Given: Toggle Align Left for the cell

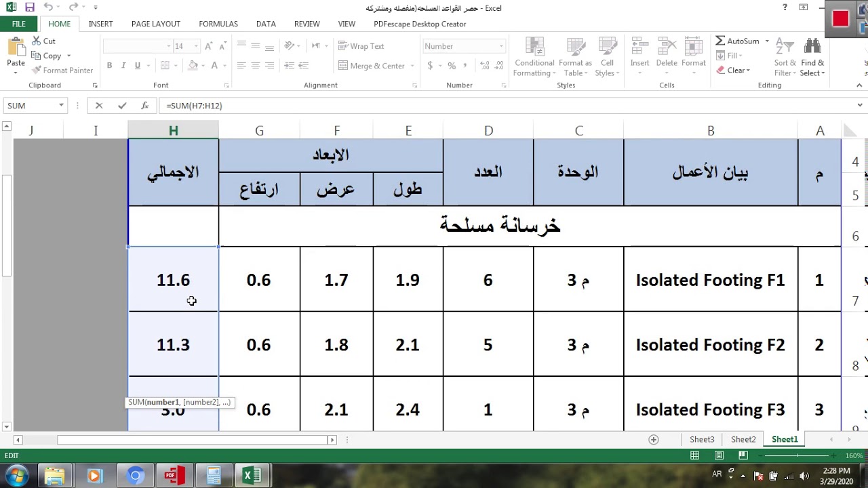Looking at the screenshot, I should pos(241,66).
